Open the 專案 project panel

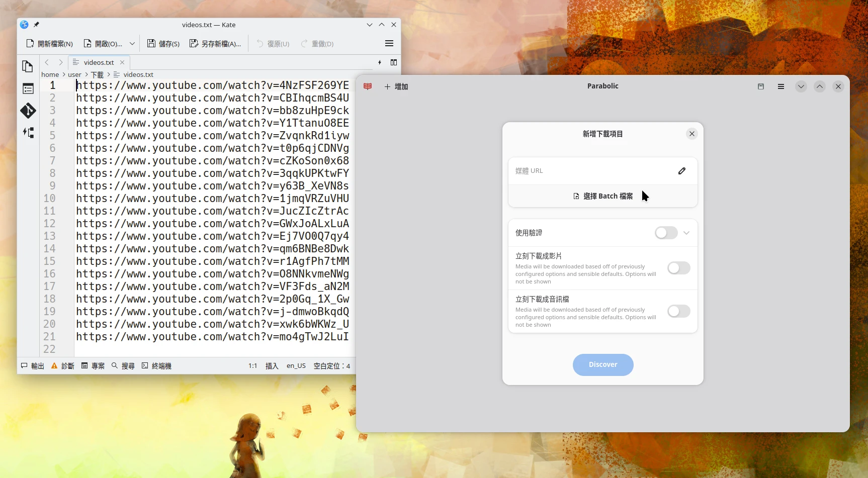(93, 366)
